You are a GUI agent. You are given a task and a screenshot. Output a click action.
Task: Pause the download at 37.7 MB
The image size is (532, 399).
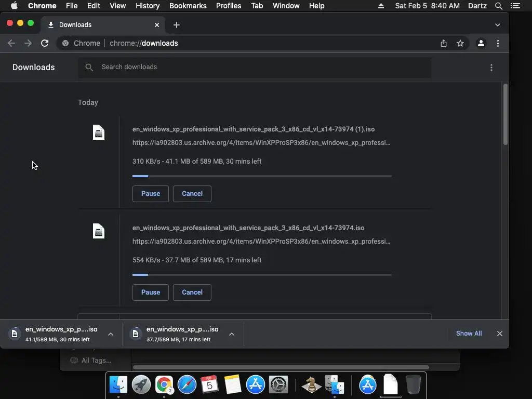pos(150,292)
